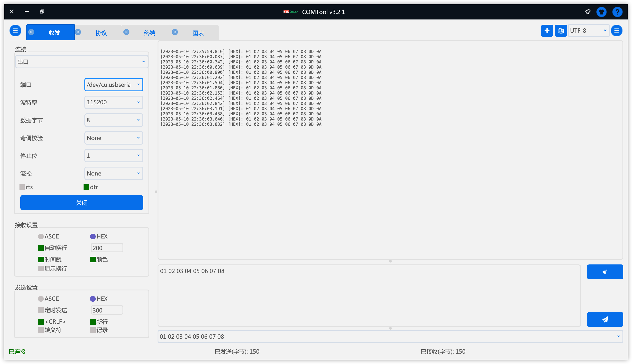Toggle the 新行 checkbox
632x364 pixels.
tap(99, 322)
